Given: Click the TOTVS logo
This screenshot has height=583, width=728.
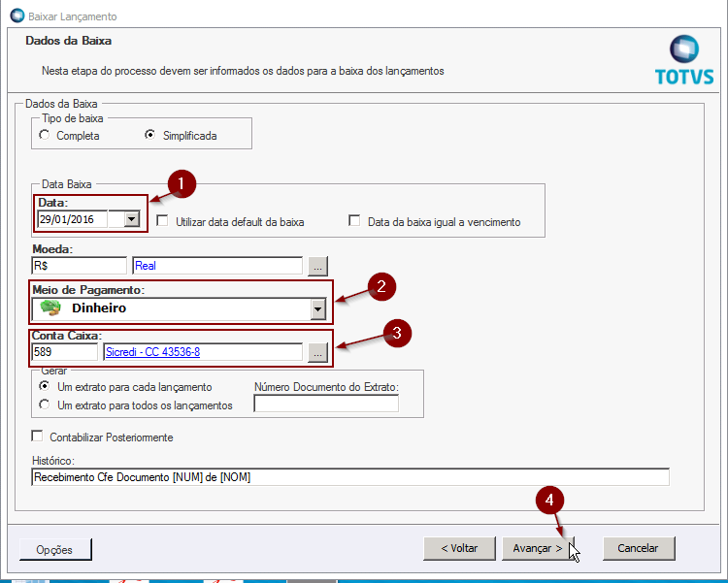Looking at the screenshot, I should point(683,60).
